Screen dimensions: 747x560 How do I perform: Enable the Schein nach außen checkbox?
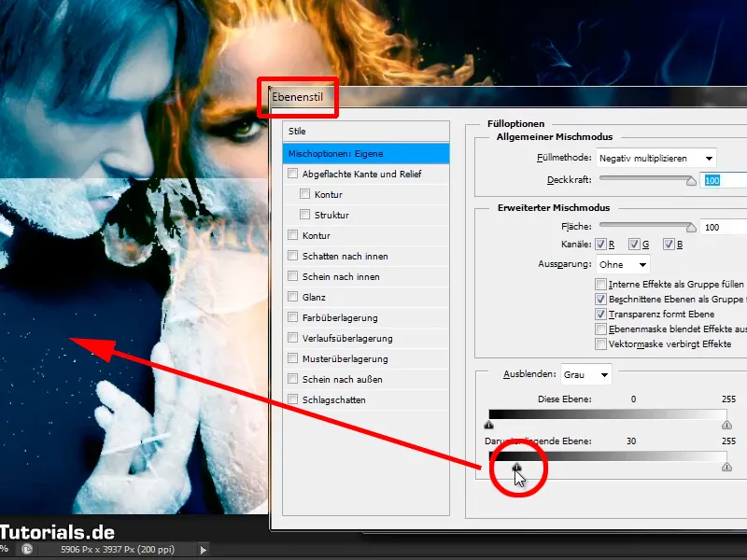[x=292, y=379]
